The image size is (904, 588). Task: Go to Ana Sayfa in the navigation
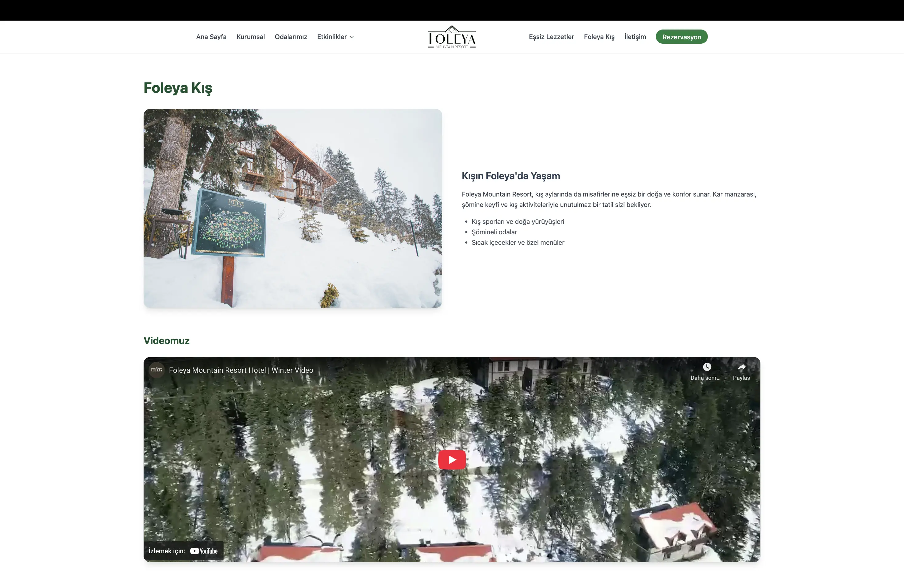[211, 37]
